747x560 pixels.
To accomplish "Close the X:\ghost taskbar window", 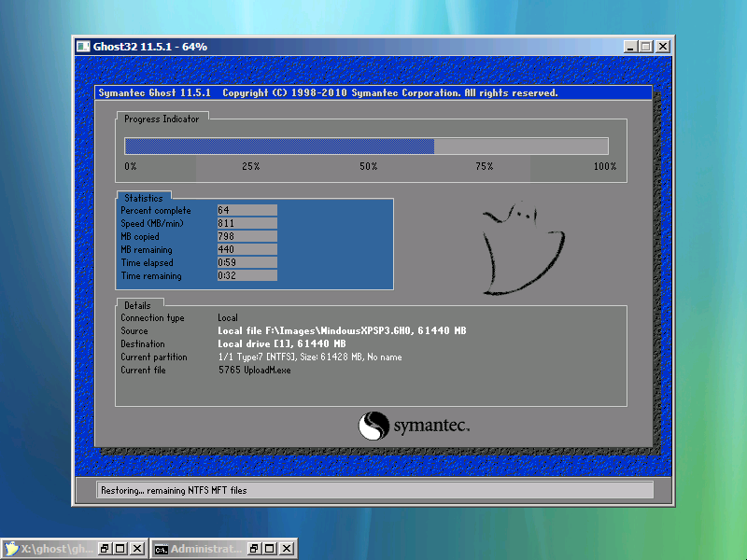I will click(x=137, y=549).
